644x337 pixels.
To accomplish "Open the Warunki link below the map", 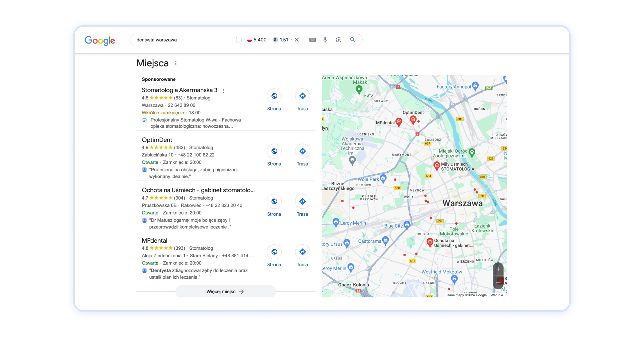I will (496, 295).
